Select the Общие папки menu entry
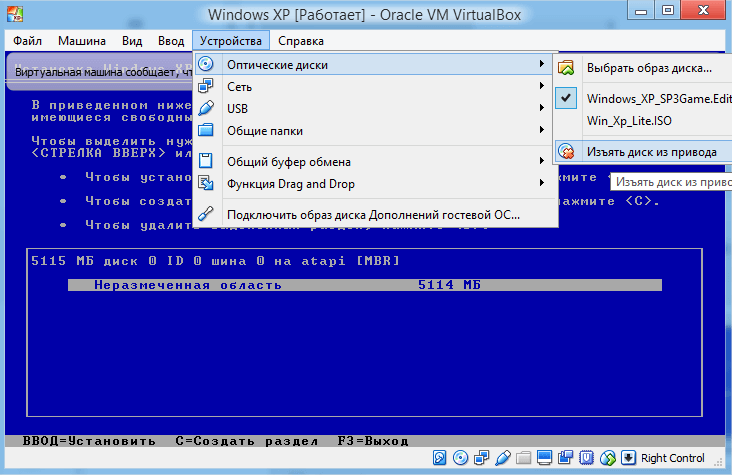This screenshot has width=732, height=475. click(x=375, y=130)
